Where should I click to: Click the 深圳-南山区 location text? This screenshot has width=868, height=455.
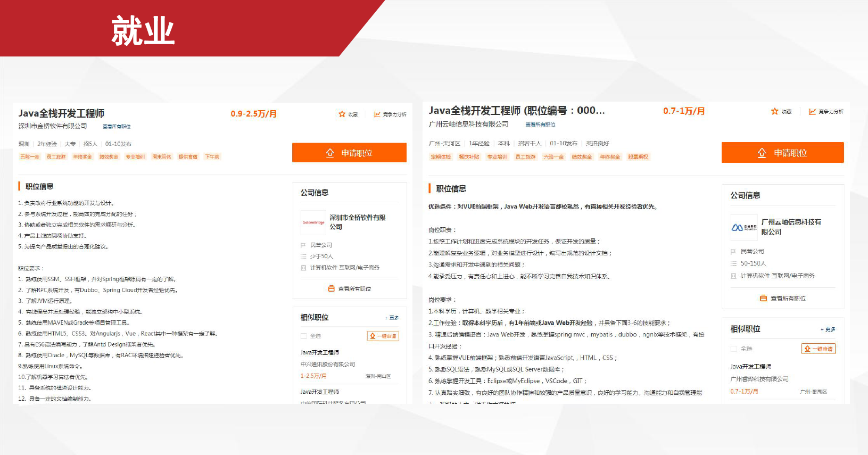(x=378, y=376)
